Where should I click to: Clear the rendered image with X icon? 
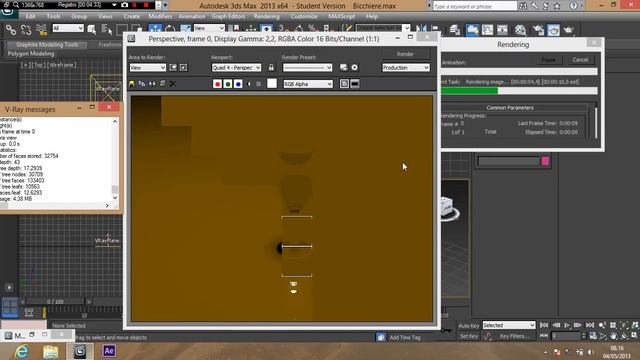point(173,84)
